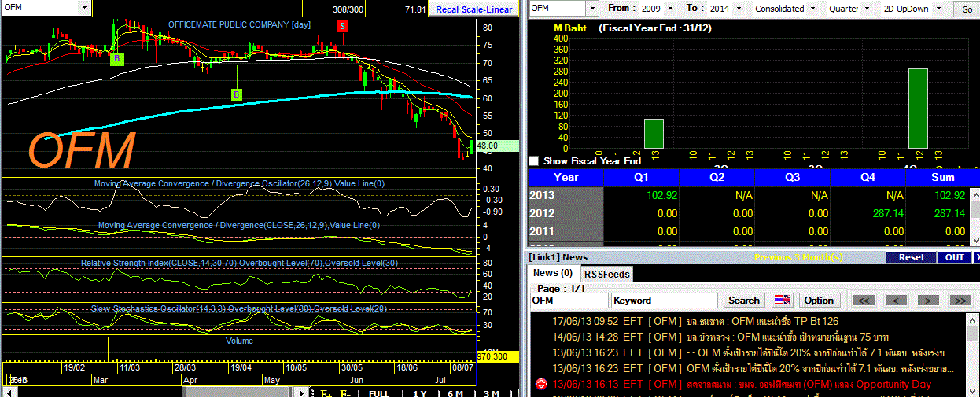Viewport: 980px width, 402px height.
Task: Select the 2012 year row header
Action: pos(566,213)
